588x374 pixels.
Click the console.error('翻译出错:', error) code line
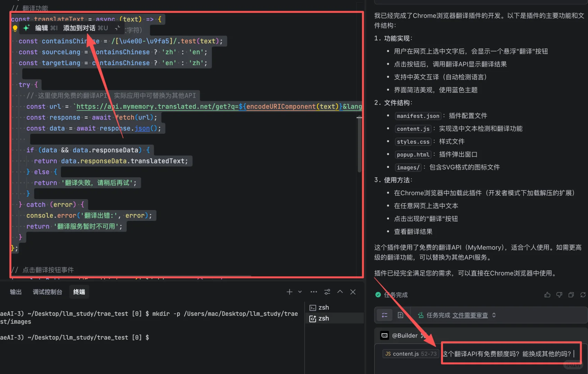coord(89,216)
